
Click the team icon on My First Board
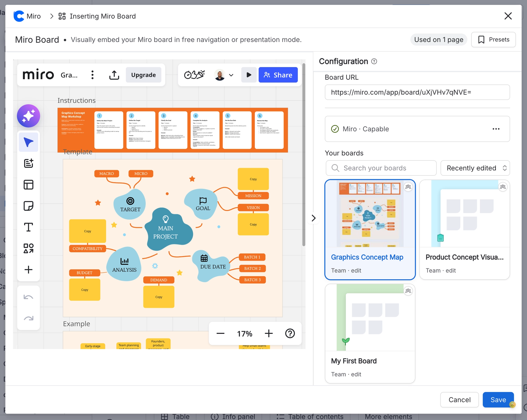click(408, 291)
